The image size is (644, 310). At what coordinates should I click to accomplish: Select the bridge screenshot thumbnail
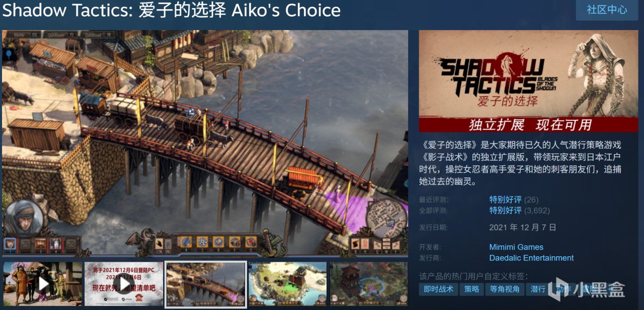[206, 284]
